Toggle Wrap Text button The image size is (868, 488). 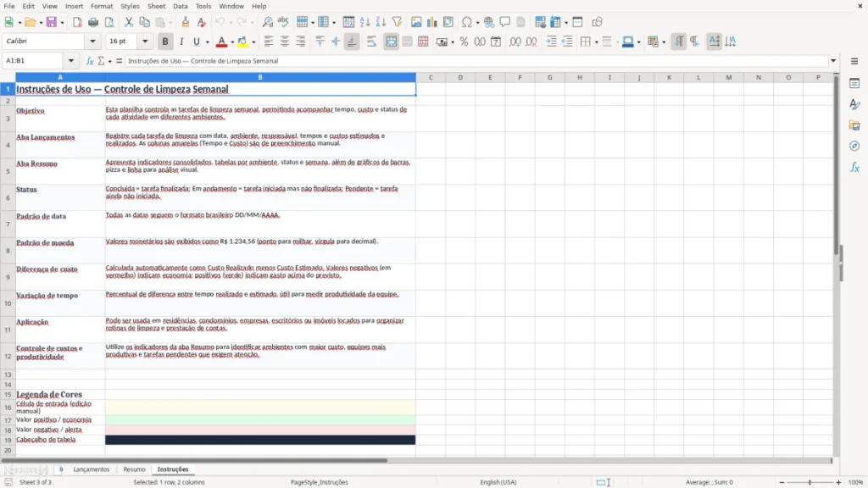(x=371, y=42)
